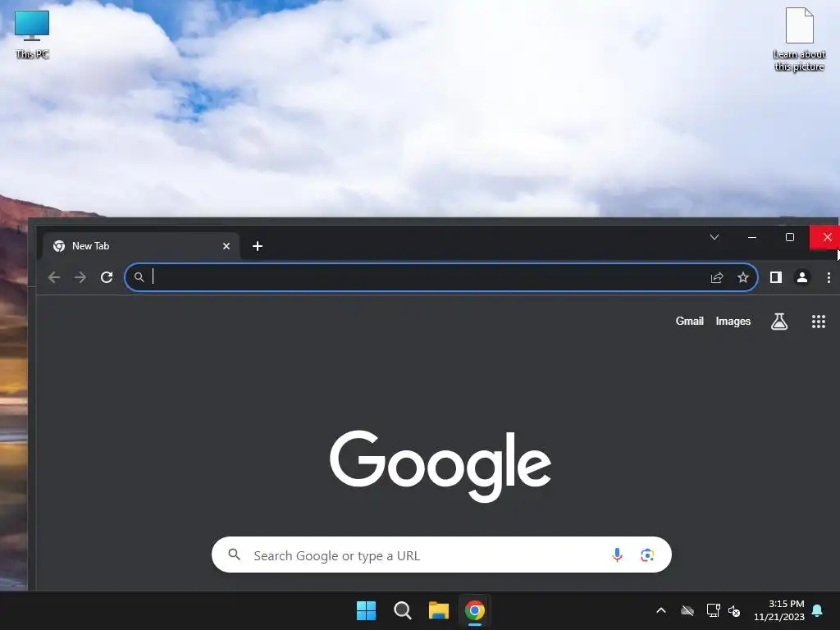
Task: Click the share this page icon in address bar
Action: pos(717,277)
